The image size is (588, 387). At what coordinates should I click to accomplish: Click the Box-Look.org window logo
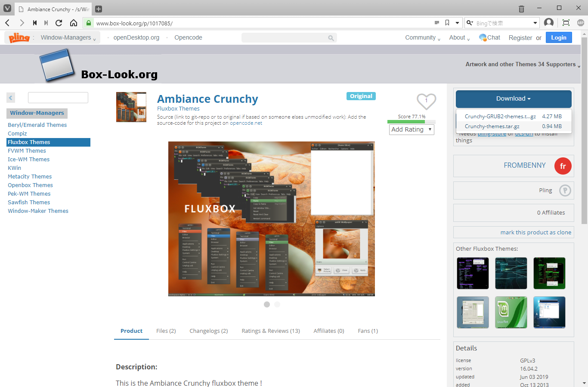[57, 65]
